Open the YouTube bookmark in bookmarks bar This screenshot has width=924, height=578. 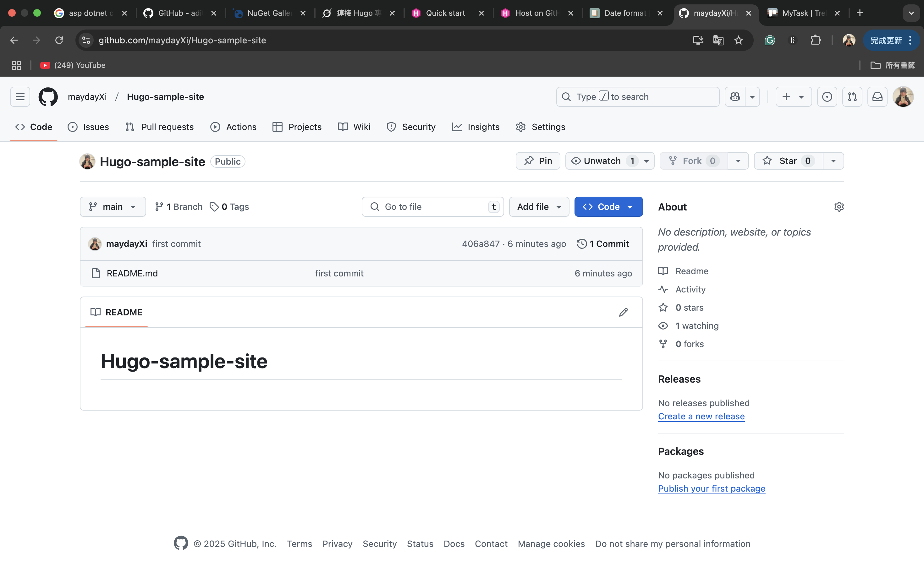[73, 65]
